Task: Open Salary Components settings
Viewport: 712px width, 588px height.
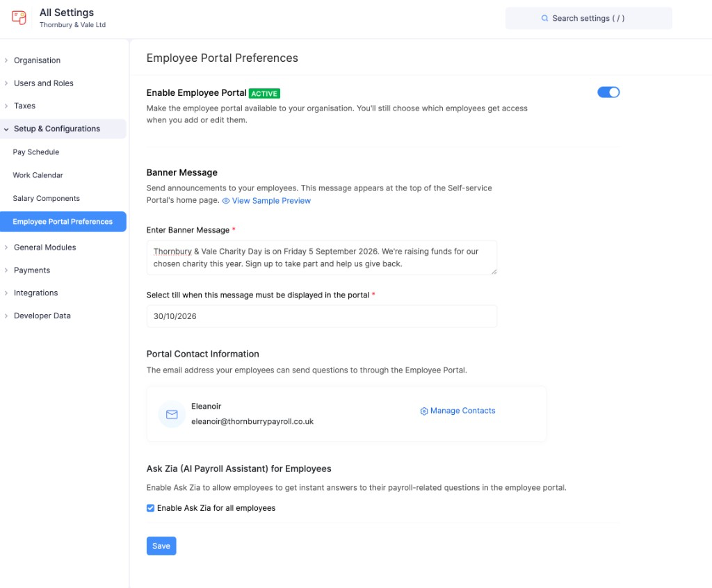Action: pos(47,198)
